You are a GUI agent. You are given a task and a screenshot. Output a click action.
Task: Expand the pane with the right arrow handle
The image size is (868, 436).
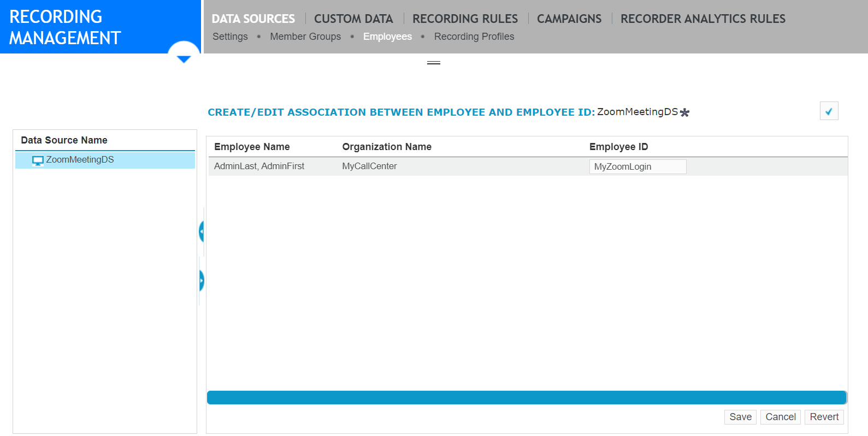tap(202, 281)
